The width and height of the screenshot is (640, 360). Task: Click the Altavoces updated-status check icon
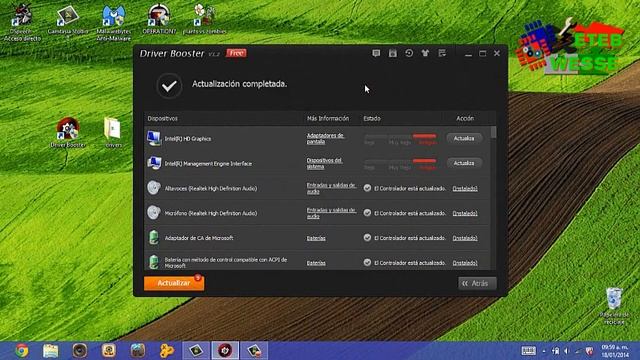click(367, 188)
